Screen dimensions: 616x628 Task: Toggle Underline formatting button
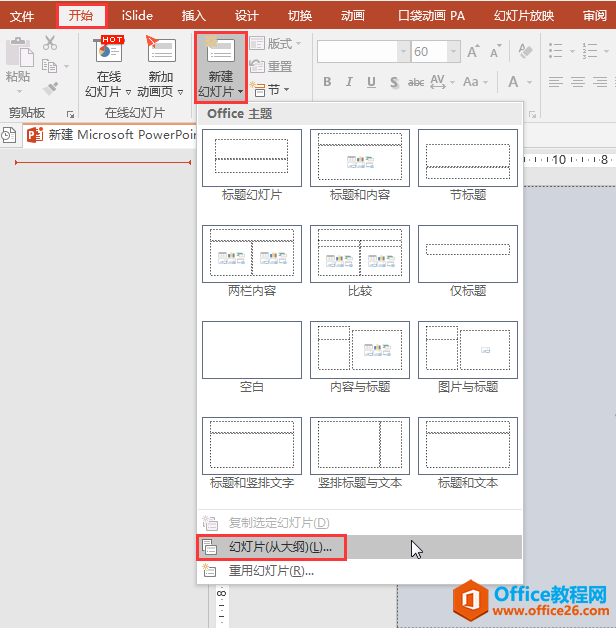coord(371,82)
